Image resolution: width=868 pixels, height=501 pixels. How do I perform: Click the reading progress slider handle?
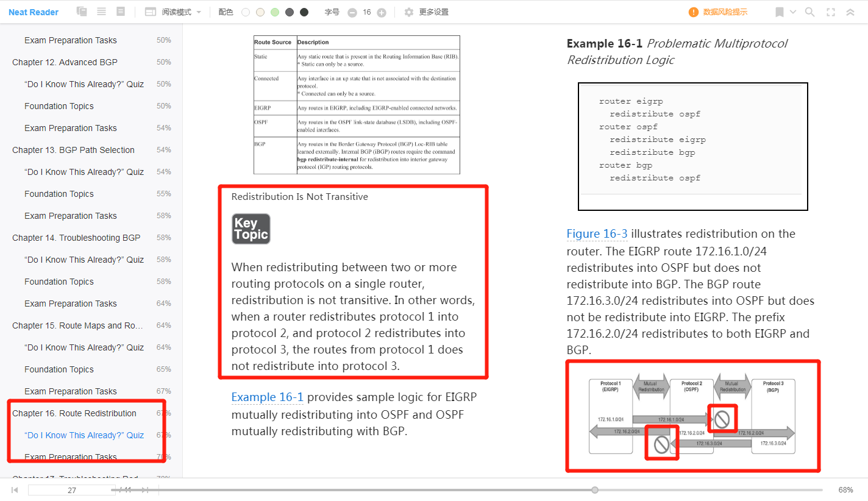point(595,490)
